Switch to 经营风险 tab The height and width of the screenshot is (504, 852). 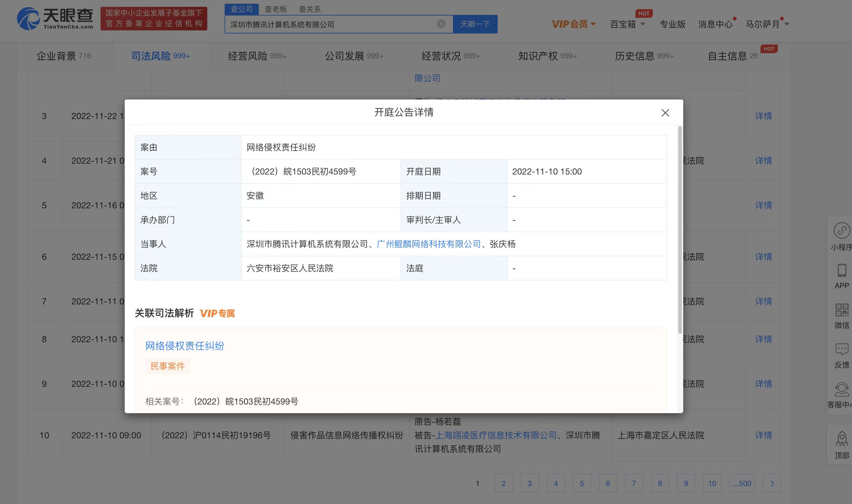pyautogui.click(x=257, y=56)
